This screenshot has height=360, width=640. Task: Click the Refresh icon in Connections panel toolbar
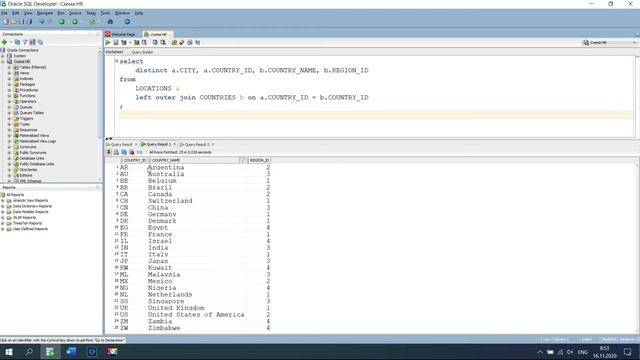(17, 42)
